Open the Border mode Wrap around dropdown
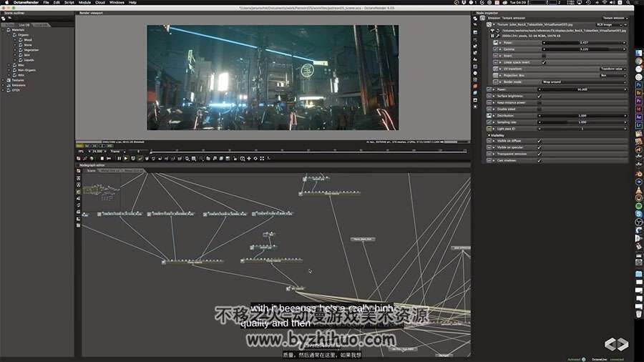Viewport: 644px width, 362px height. point(585,82)
